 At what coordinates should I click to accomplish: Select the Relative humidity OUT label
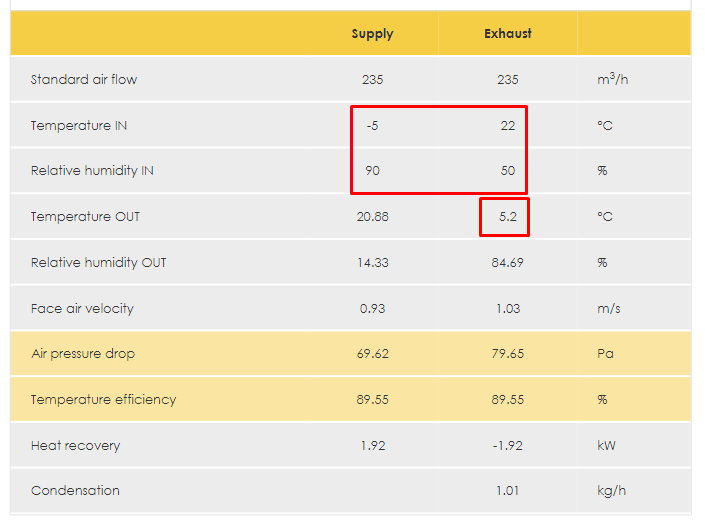coord(98,263)
